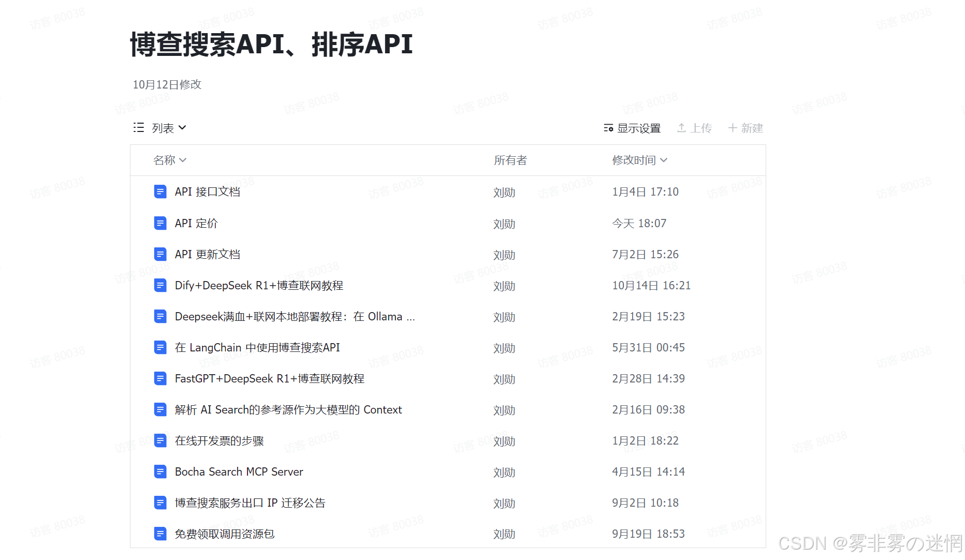Click the doc icon for 解析 AI Search
This screenshot has height=560, width=965.
(160, 409)
